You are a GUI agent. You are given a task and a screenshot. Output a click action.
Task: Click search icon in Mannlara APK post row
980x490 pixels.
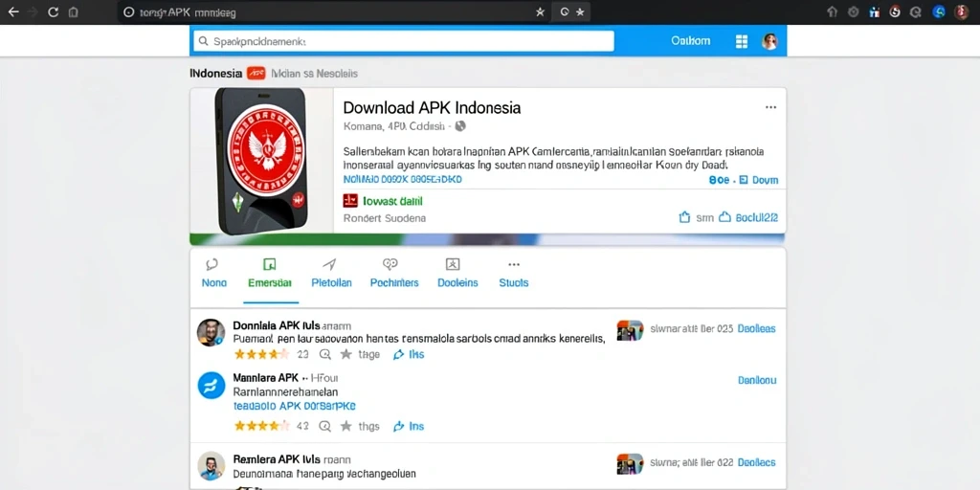pyautogui.click(x=325, y=426)
